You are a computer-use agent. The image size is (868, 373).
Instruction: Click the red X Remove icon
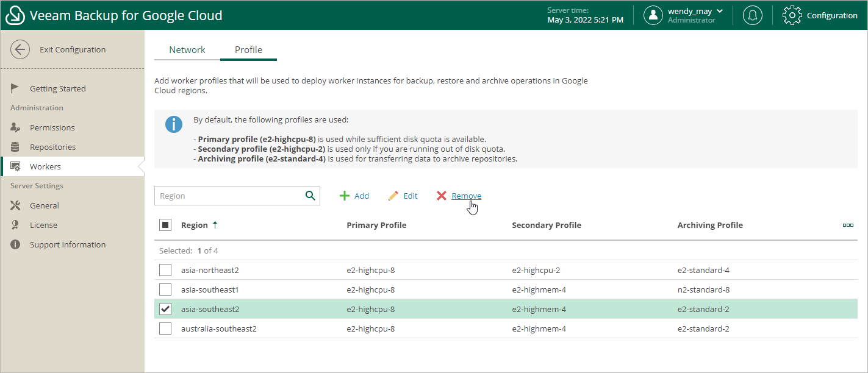click(442, 196)
